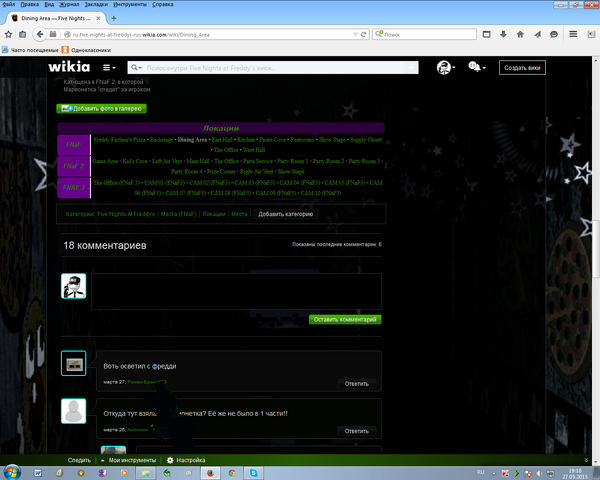Reload the page using the refresh icon

coord(364,34)
